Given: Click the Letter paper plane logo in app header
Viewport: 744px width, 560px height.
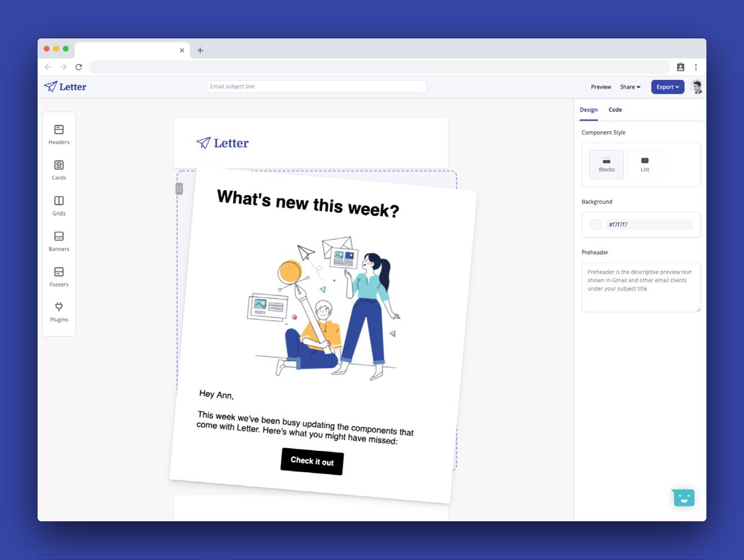Looking at the screenshot, I should point(65,87).
